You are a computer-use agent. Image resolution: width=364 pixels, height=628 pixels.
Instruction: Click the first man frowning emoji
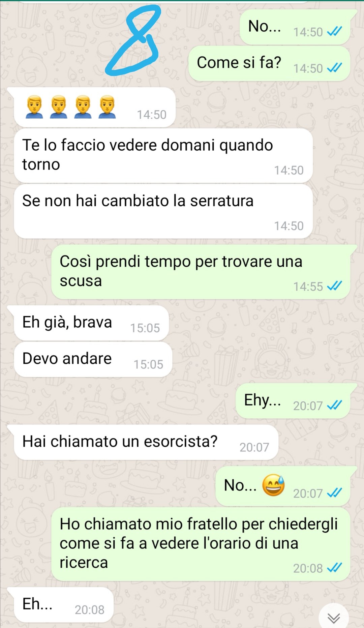pos(34,107)
